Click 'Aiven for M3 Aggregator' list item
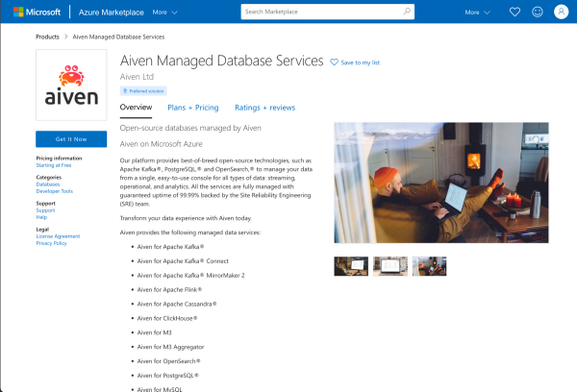 click(170, 347)
